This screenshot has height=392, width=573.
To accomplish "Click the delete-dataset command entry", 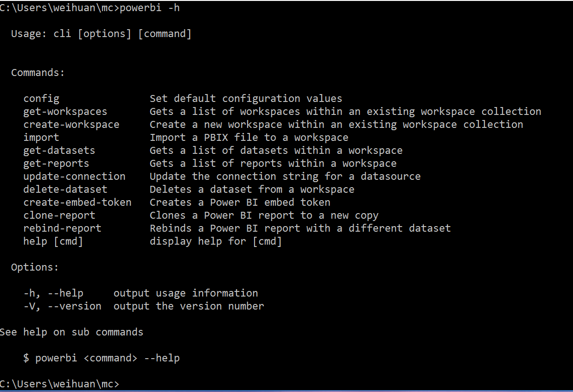I will tap(65, 189).
